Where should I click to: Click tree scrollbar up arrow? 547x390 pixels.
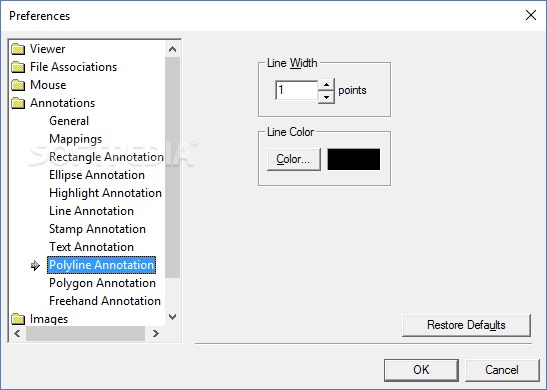(172, 49)
